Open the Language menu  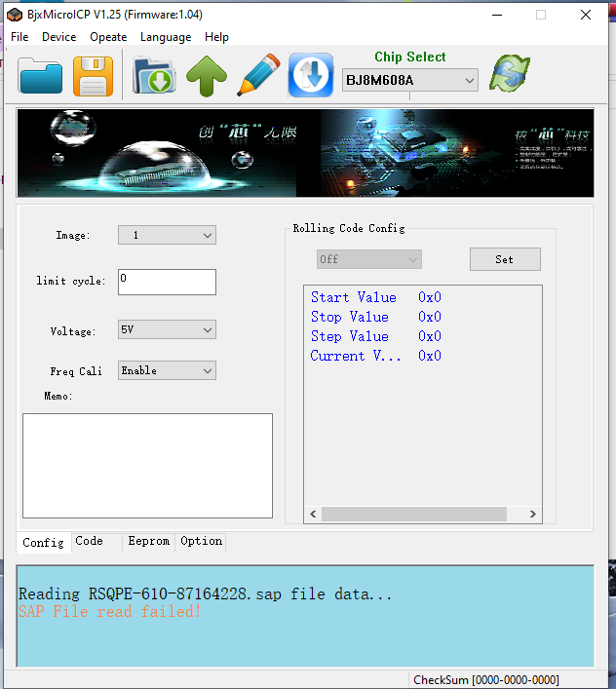click(x=166, y=37)
